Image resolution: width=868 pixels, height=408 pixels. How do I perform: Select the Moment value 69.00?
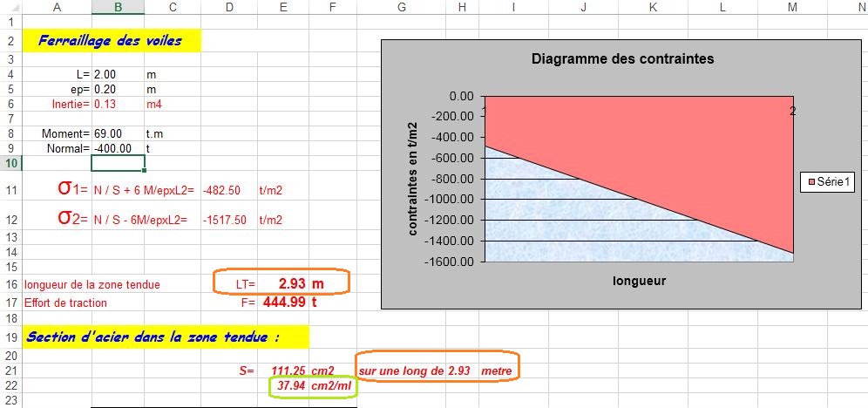click(x=118, y=133)
